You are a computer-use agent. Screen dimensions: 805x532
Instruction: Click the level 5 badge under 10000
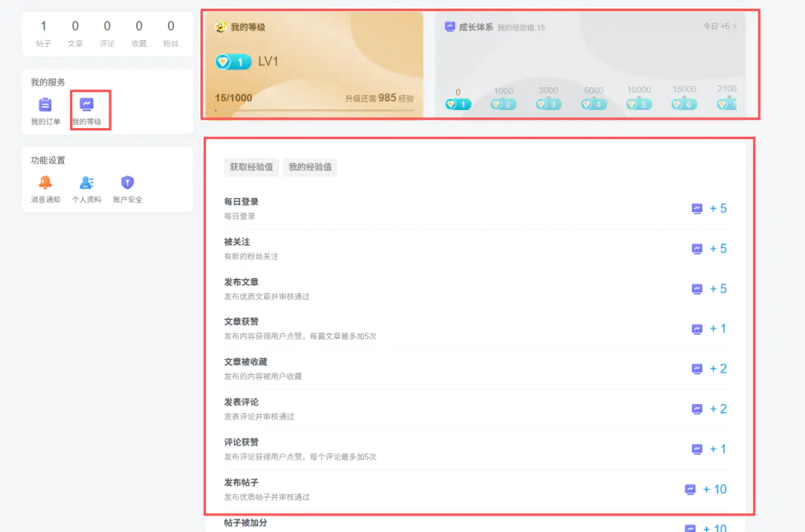point(638,103)
